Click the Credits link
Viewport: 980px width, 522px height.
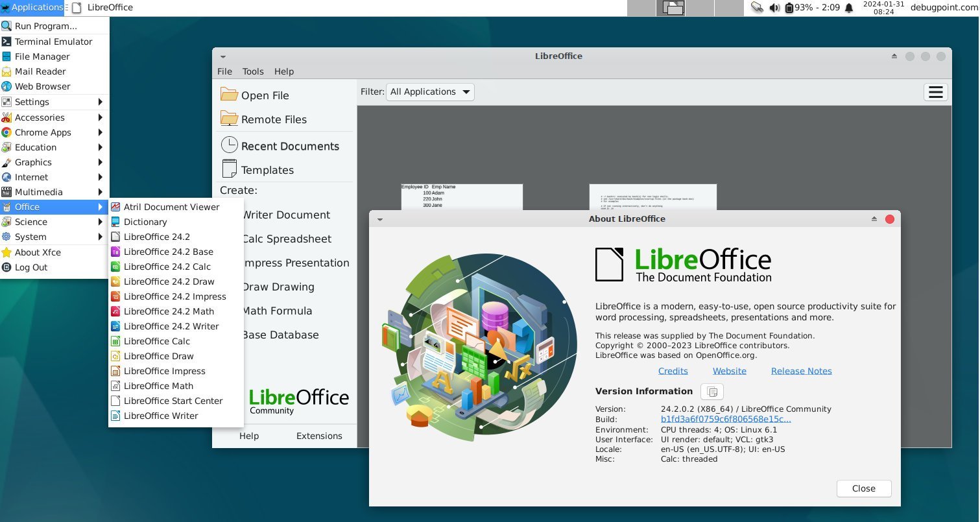click(673, 371)
